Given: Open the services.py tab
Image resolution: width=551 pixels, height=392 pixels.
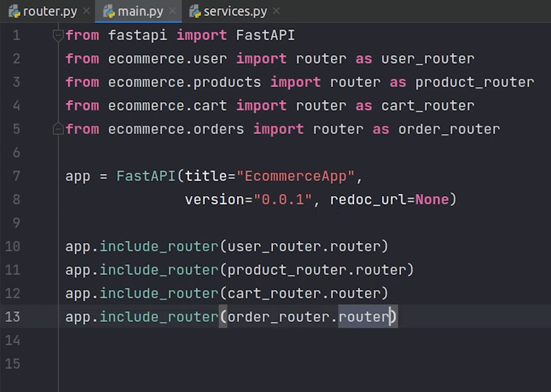Looking at the screenshot, I should [x=235, y=12].
